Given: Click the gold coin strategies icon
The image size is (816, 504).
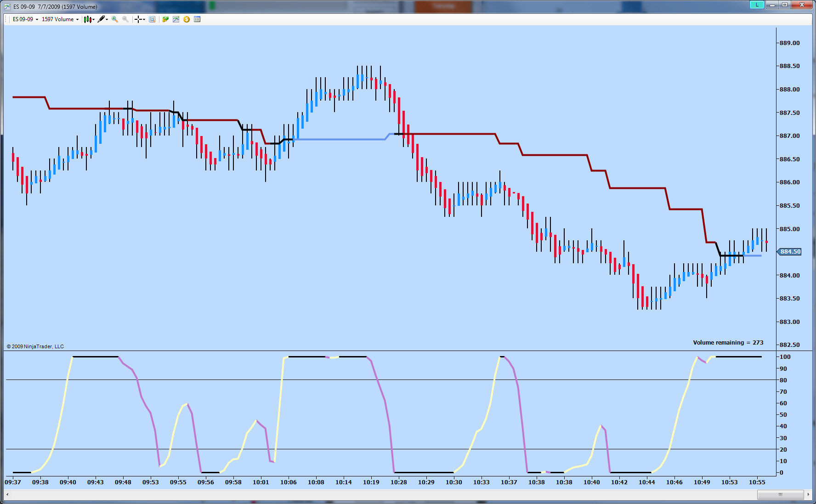Looking at the screenshot, I should pos(187,19).
